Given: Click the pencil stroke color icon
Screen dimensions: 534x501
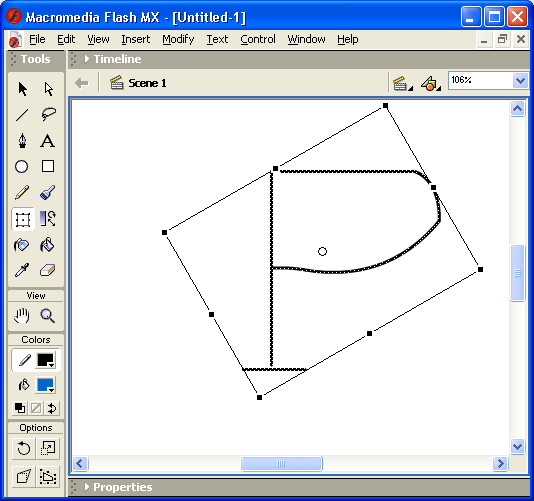Looking at the screenshot, I should (x=24, y=360).
